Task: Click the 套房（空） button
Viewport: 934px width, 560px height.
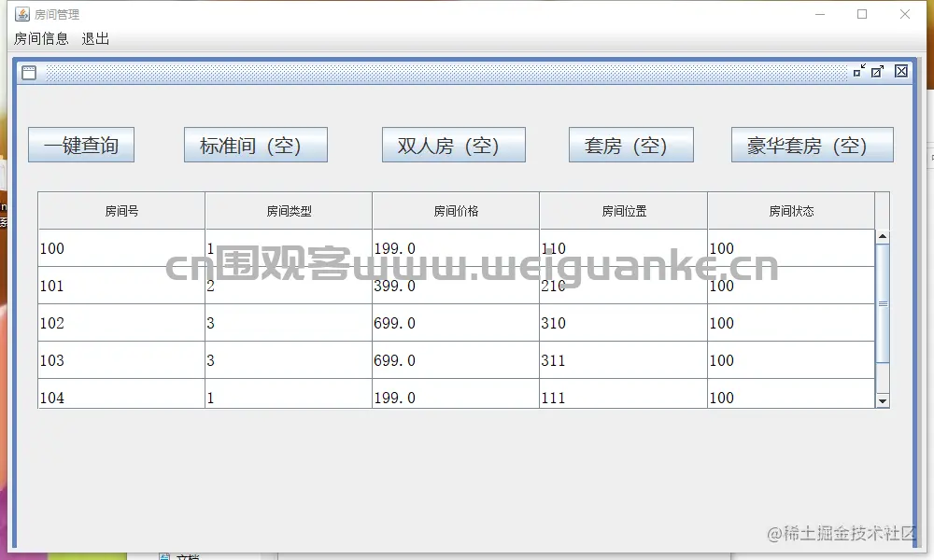Action: click(630, 145)
